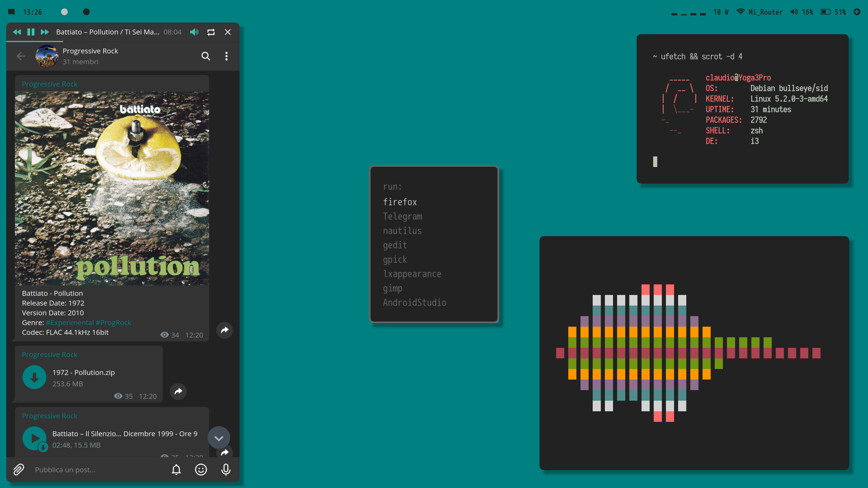Jump to bottom with chevron button
Screen dimensions: 868x488
219,438
